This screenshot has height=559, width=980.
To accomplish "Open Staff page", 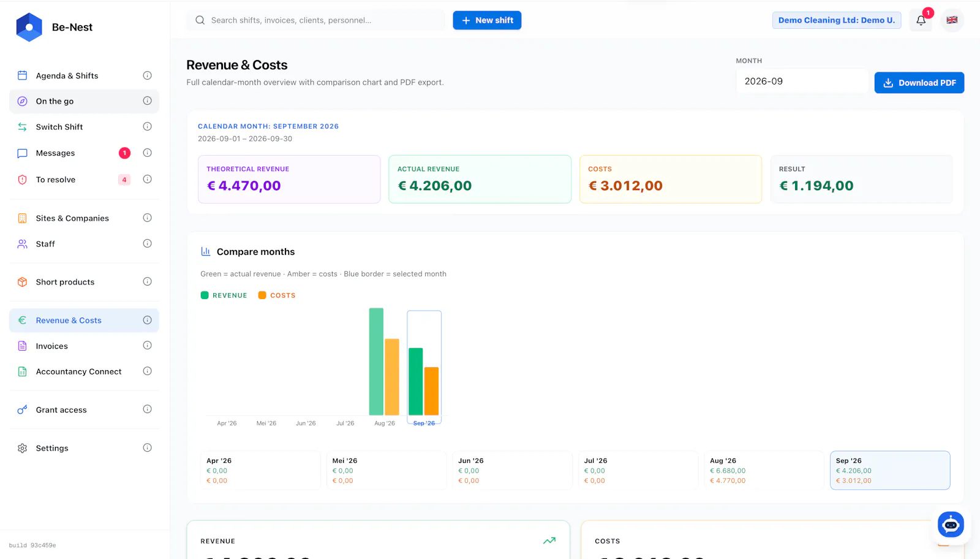I will point(84,244).
